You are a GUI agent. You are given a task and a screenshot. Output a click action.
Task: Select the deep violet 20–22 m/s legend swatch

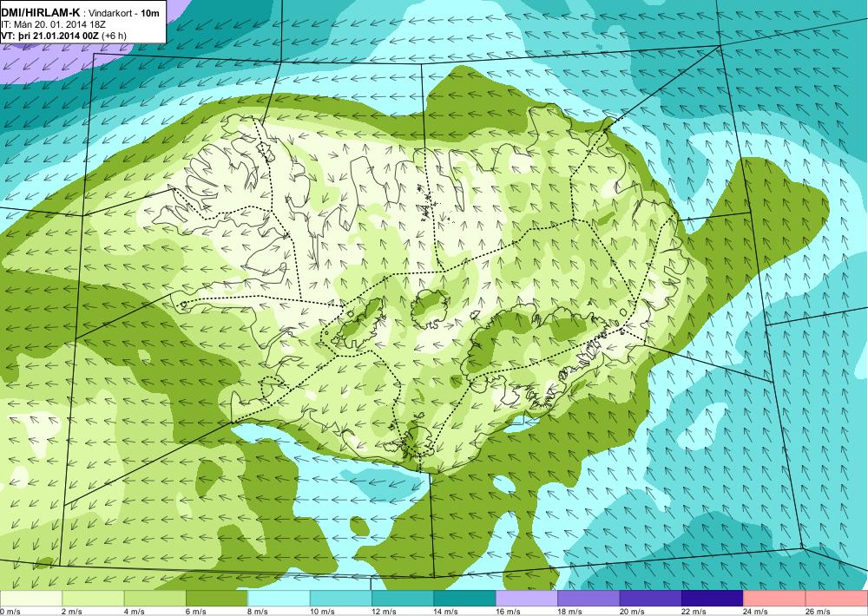click(651, 599)
